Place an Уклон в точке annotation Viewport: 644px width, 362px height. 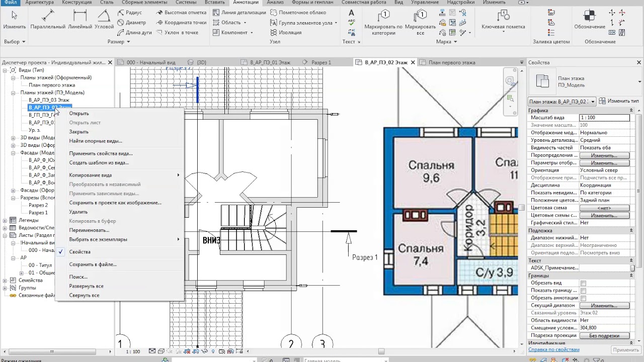point(177,33)
